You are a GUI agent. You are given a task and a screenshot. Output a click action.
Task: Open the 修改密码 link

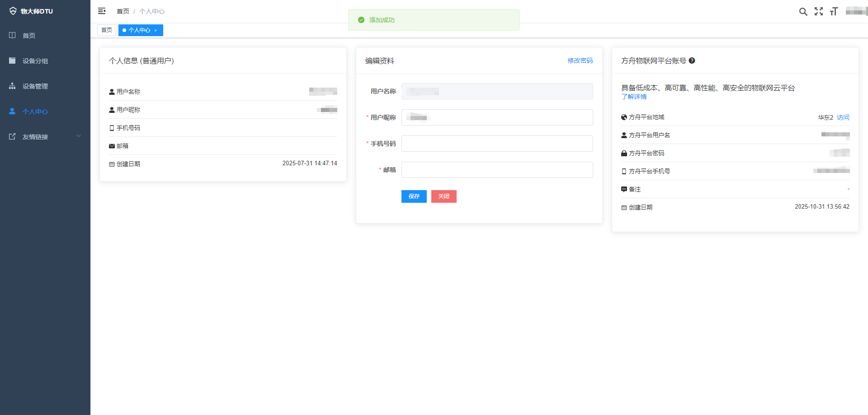click(x=580, y=61)
